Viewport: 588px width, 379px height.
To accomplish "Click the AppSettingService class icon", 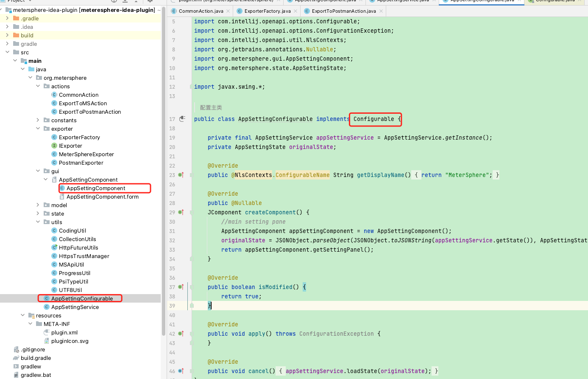I will tap(47, 307).
